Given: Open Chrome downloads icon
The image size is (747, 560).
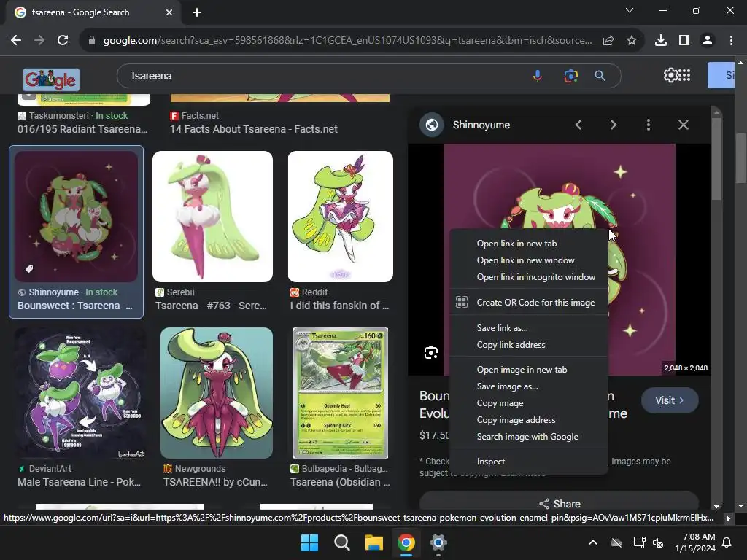Looking at the screenshot, I should [x=661, y=41].
